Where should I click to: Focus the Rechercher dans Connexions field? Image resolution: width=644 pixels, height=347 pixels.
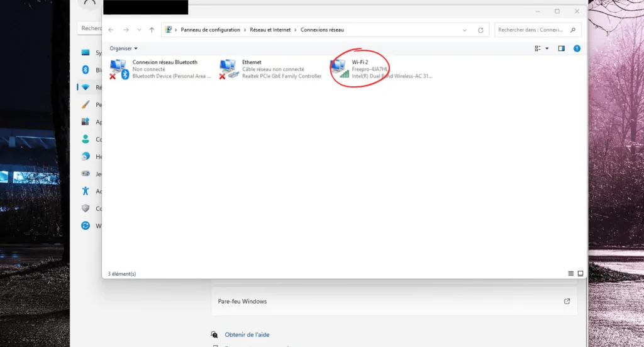tap(538, 30)
